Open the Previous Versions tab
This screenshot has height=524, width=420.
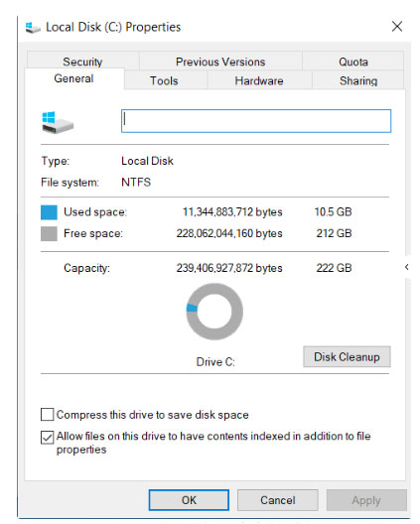(220, 62)
